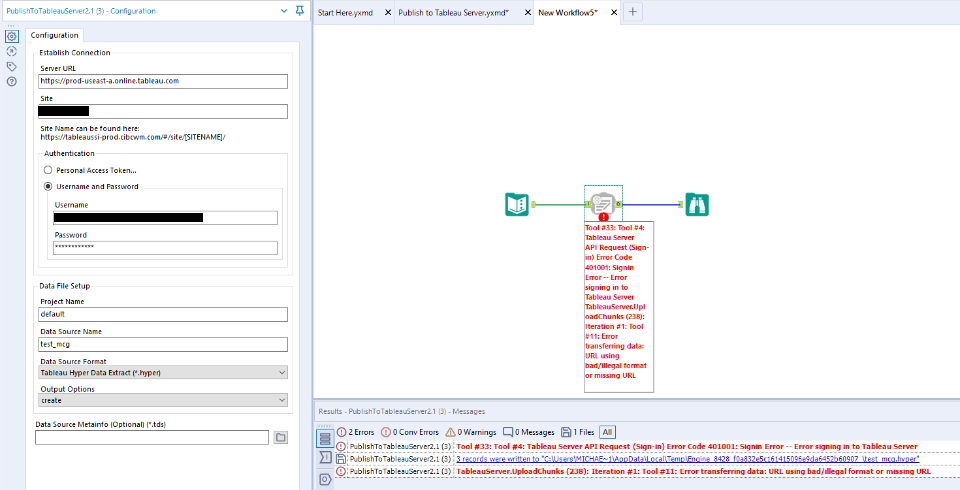Open the annotation tag icon in sidebar
Screen dimensions: 960x490
pos(12,66)
